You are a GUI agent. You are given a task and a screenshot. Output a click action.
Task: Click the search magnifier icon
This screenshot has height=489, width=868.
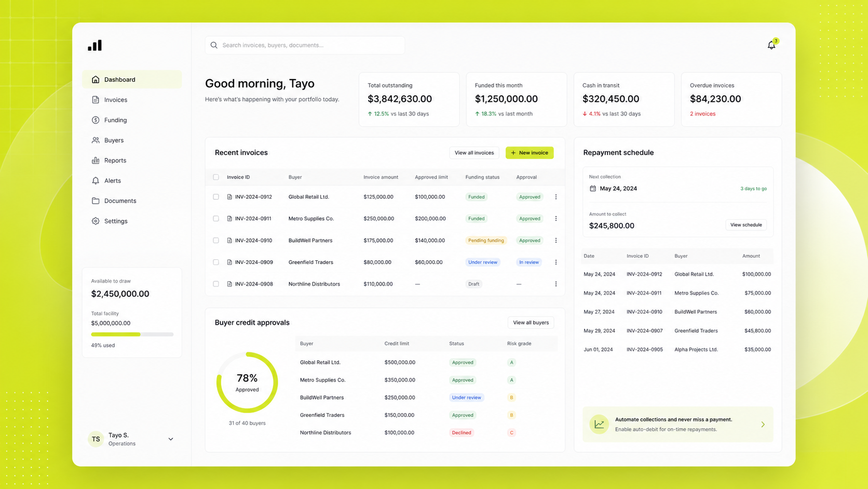(x=214, y=45)
